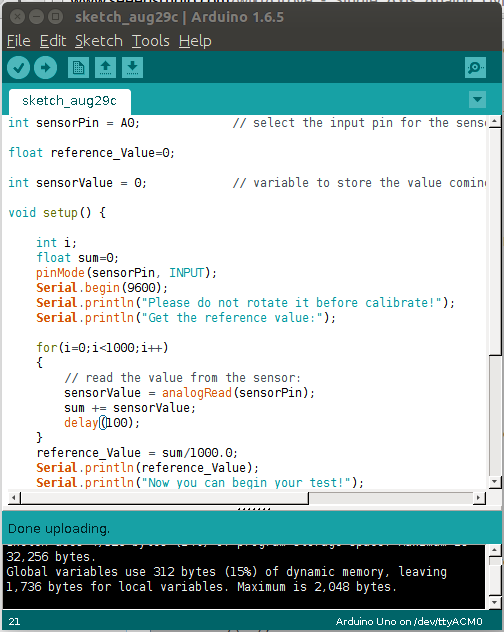Open the Edit menu

point(53,41)
